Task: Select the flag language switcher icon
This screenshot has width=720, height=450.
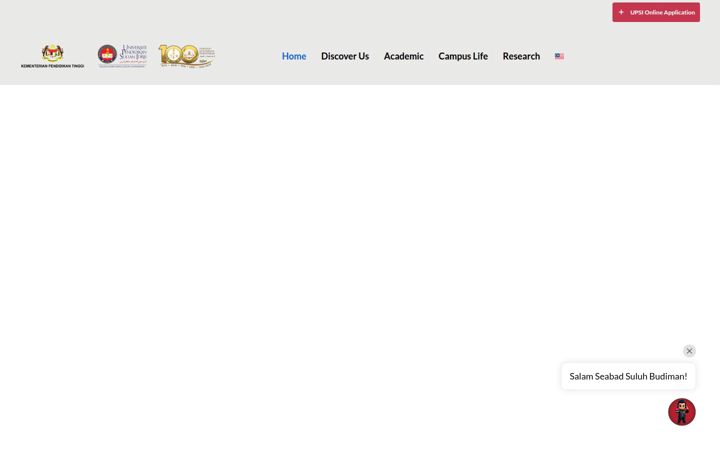Action: pos(559,56)
